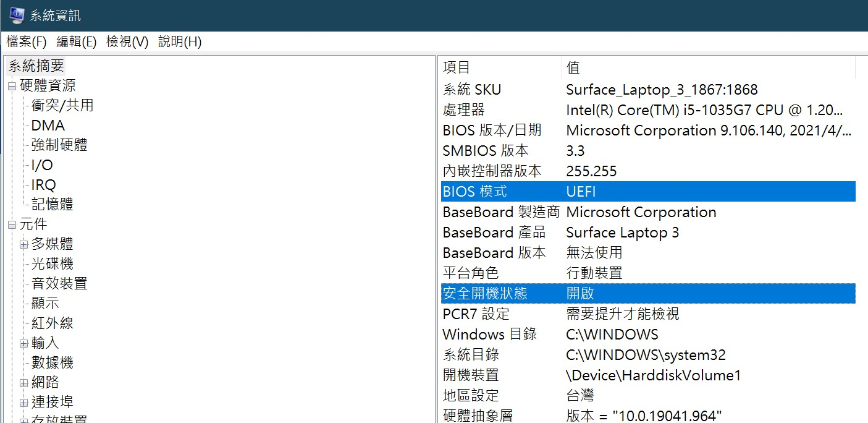Select the BIOS 版本/日期 row
The height and width of the screenshot is (423, 868).
pos(648,130)
